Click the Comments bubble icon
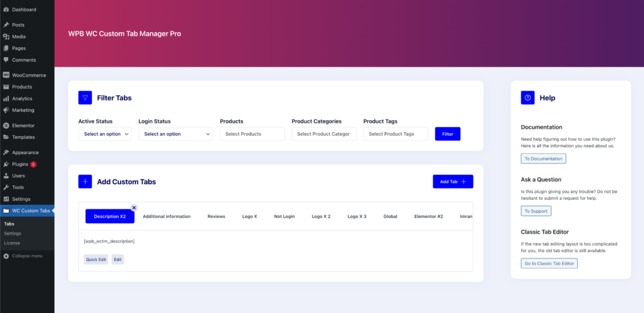 [6, 60]
